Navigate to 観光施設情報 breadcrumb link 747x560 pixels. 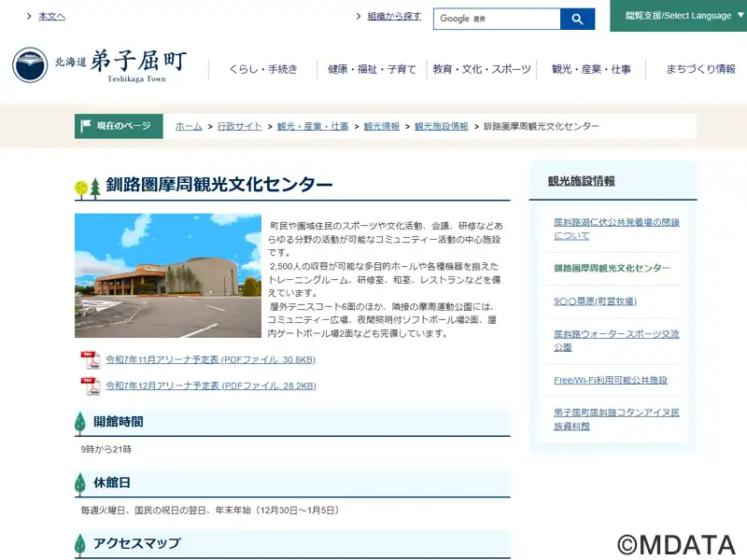coord(441,126)
